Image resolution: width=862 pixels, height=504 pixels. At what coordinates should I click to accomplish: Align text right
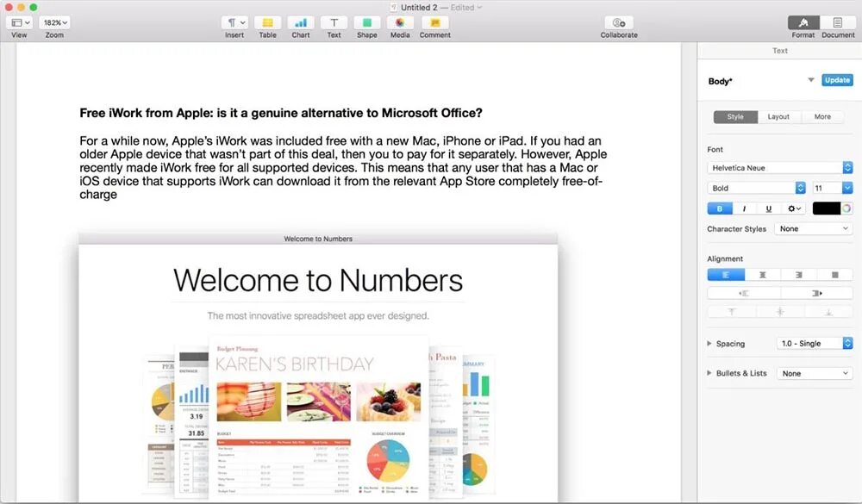click(799, 275)
